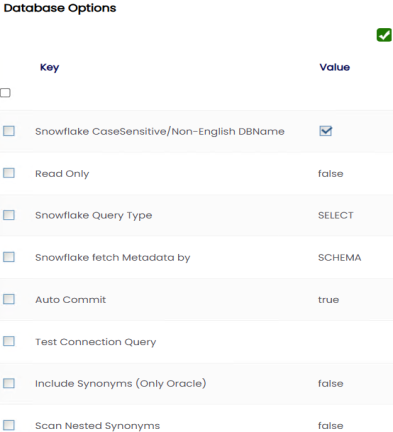Mark the Auto Commit row checkbox
Image resolution: width=393 pixels, height=432 pixels.
click(x=9, y=299)
